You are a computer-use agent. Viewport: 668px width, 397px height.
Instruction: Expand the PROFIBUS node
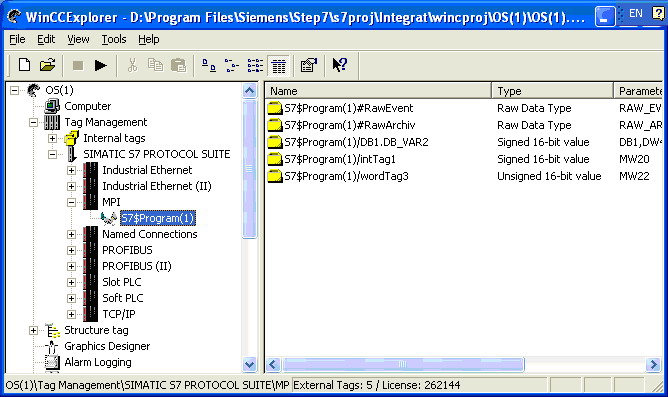pos(72,250)
